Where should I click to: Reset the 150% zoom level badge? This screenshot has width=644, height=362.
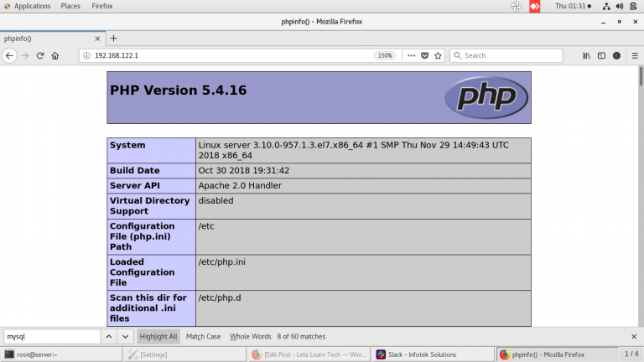(x=385, y=55)
